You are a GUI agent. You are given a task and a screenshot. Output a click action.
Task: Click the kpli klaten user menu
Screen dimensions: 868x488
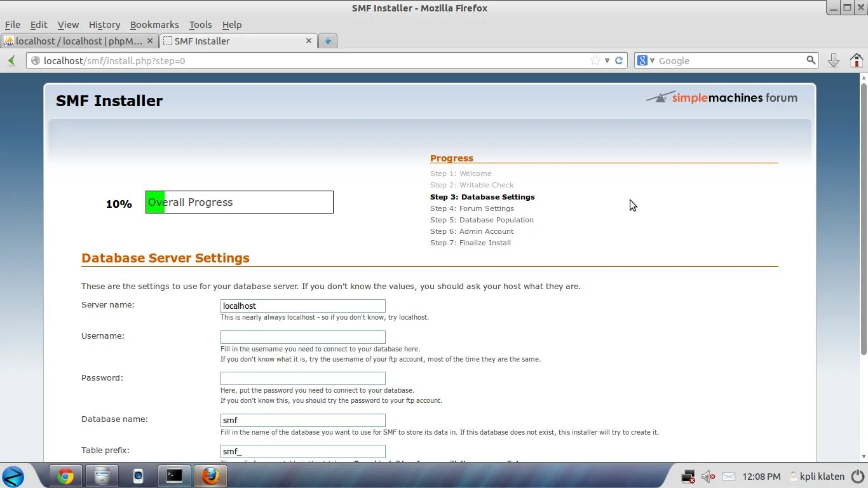(x=817, y=477)
